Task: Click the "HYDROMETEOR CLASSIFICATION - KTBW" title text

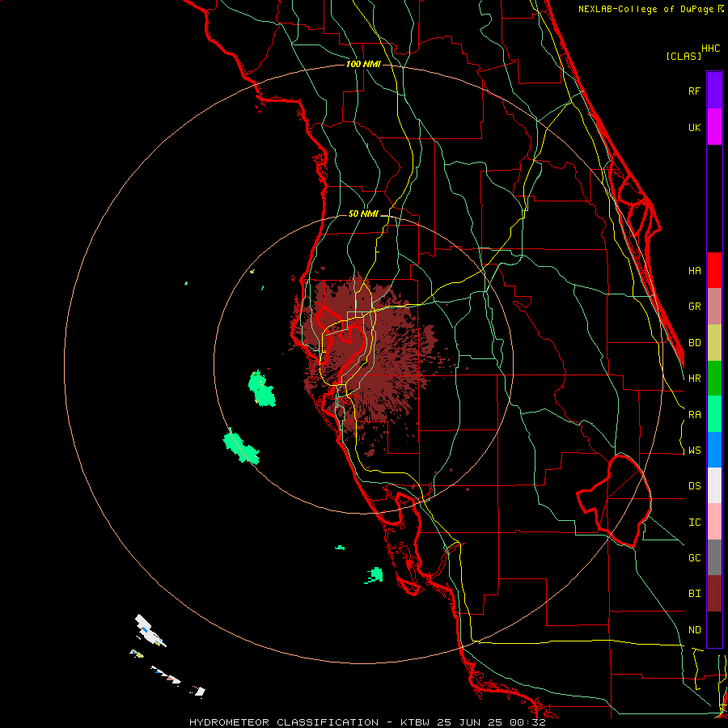Action: coord(309,722)
